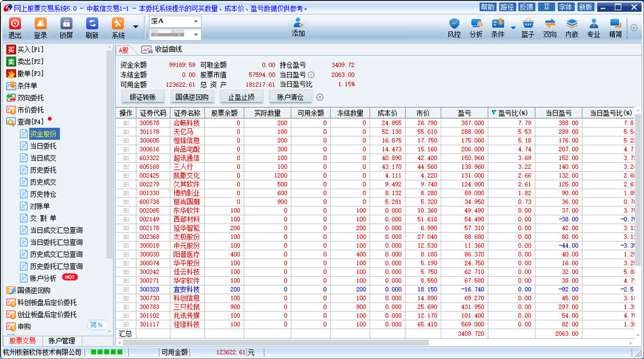644x359 pixels.
Task: Open 国债逆回购 in sidebar
Action: (28, 290)
